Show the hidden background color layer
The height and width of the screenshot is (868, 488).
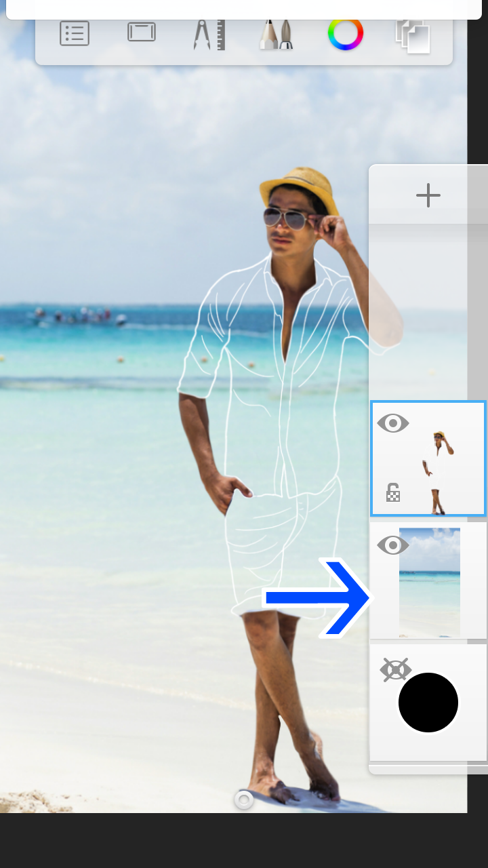pos(395,670)
